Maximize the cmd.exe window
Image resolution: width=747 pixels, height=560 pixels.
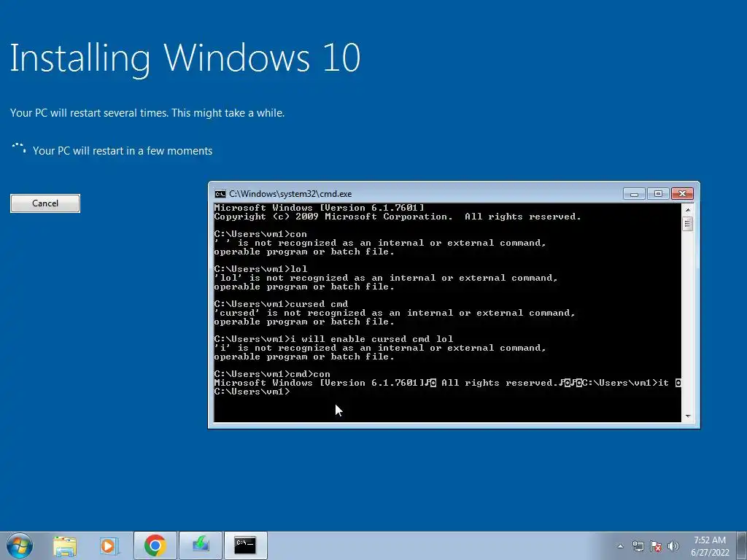pos(658,194)
